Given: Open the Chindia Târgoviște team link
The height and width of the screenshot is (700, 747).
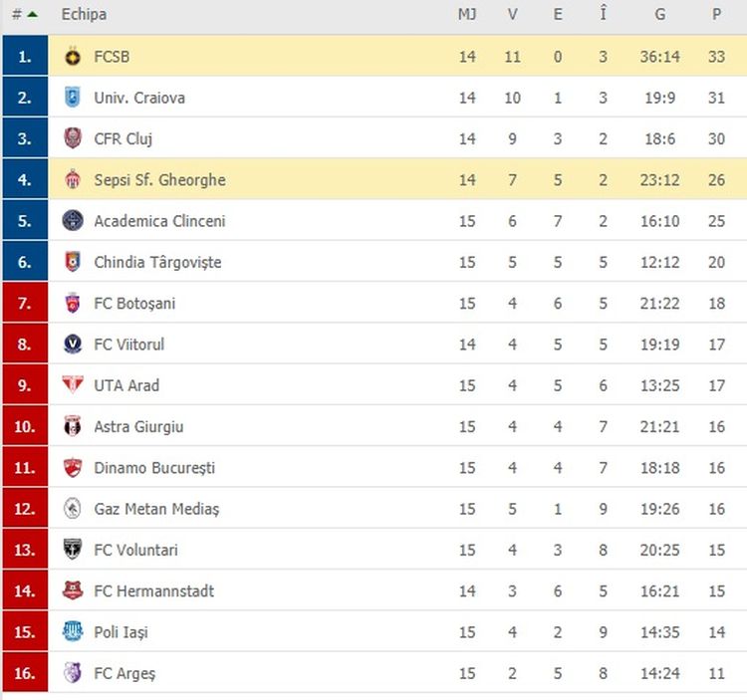Looking at the screenshot, I should [157, 263].
